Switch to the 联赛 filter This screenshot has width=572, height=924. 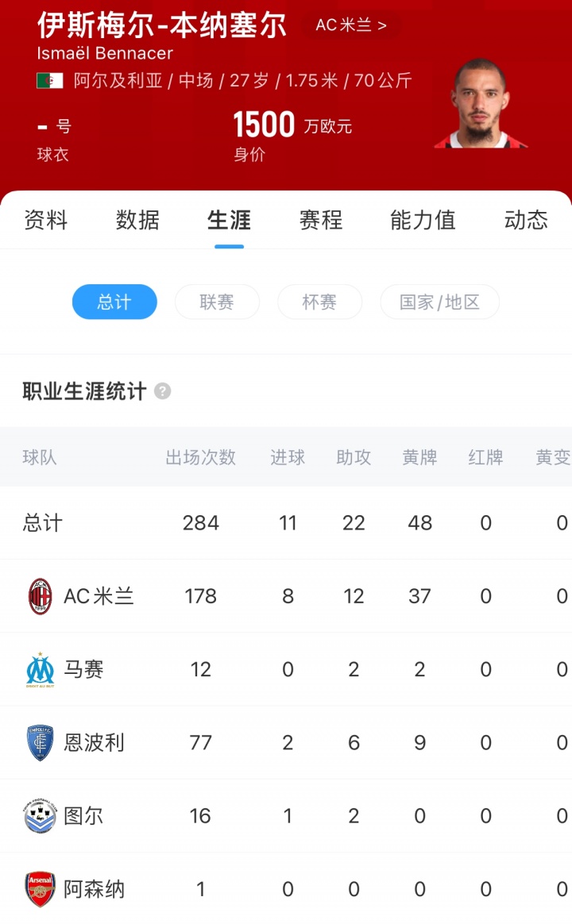pyautogui.click(x=217, y=302)
